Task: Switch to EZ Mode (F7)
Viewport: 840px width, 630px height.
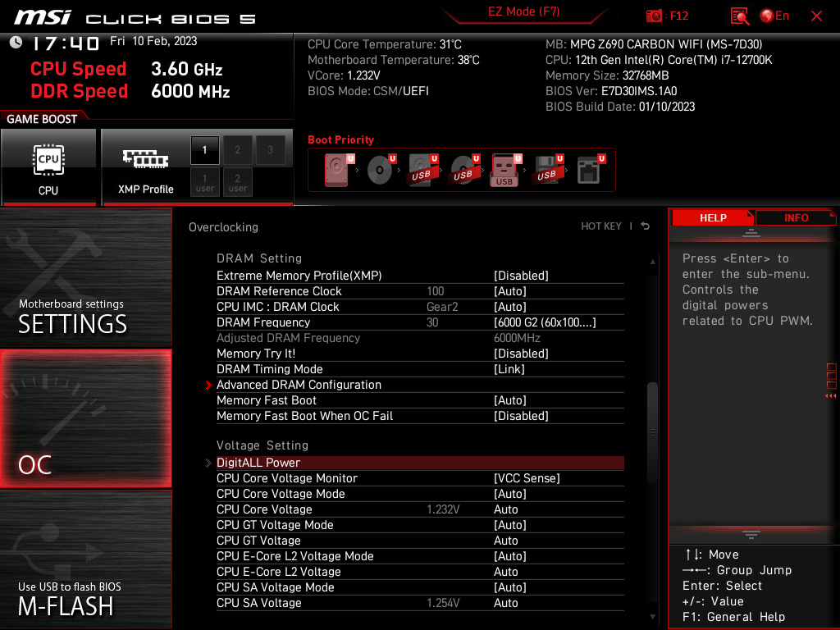Action: coord(523,11)
